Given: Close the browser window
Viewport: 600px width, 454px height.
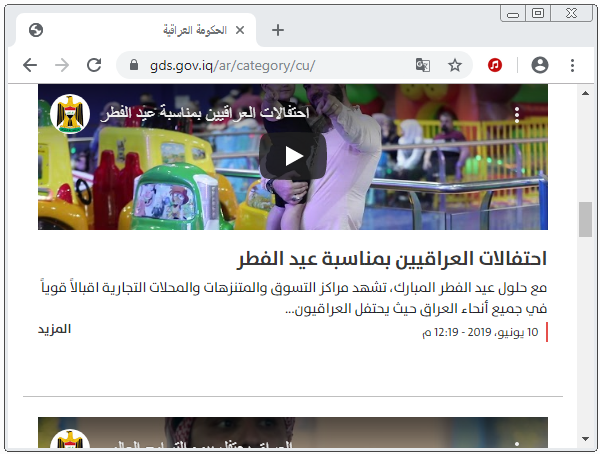Looking at the screenshot, I should tap(571, 13).
